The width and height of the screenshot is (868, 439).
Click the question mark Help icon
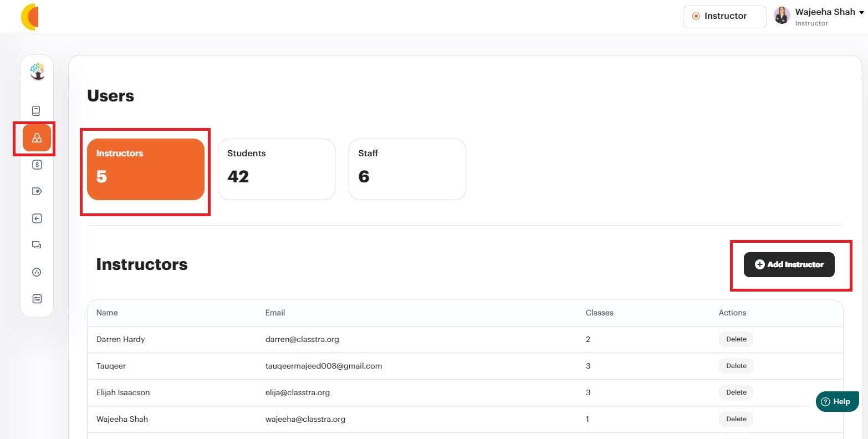[x=825, y=402]
